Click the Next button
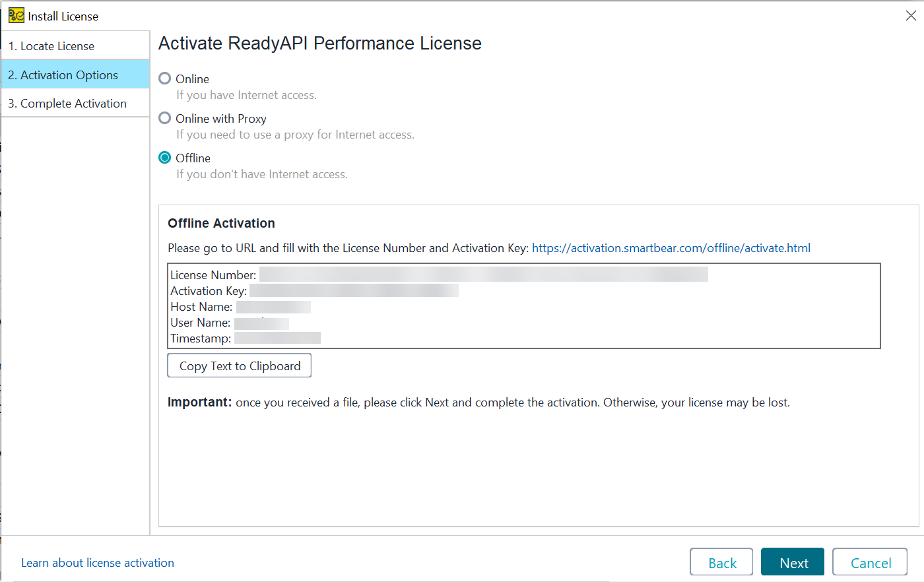924x582 pixels. 792,562
